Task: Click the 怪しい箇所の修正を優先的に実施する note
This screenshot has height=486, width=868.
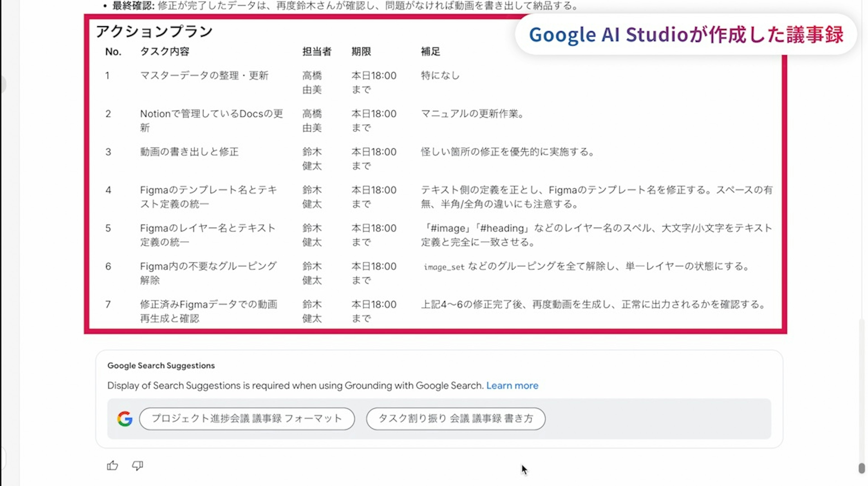Action: (507, 152)
